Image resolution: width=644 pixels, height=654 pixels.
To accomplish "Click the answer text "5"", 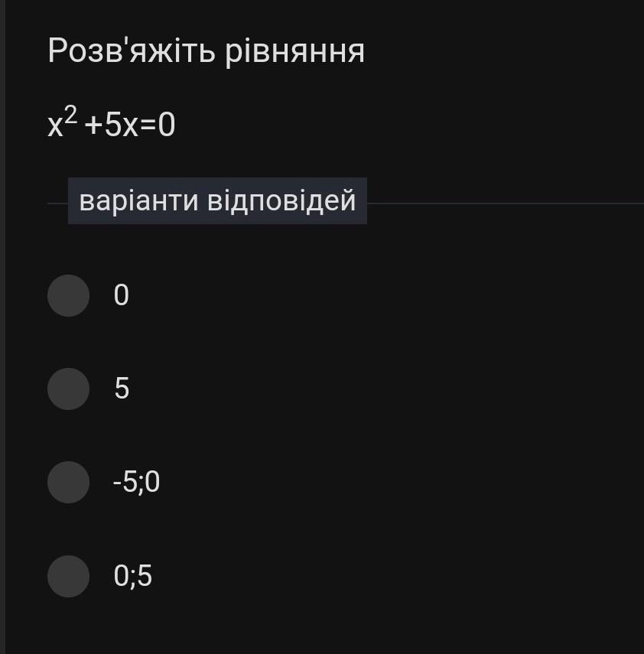I will pyautogui.click(x=122, y=389).
